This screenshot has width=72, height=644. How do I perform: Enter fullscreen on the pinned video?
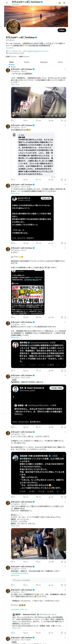pos(64,116)
